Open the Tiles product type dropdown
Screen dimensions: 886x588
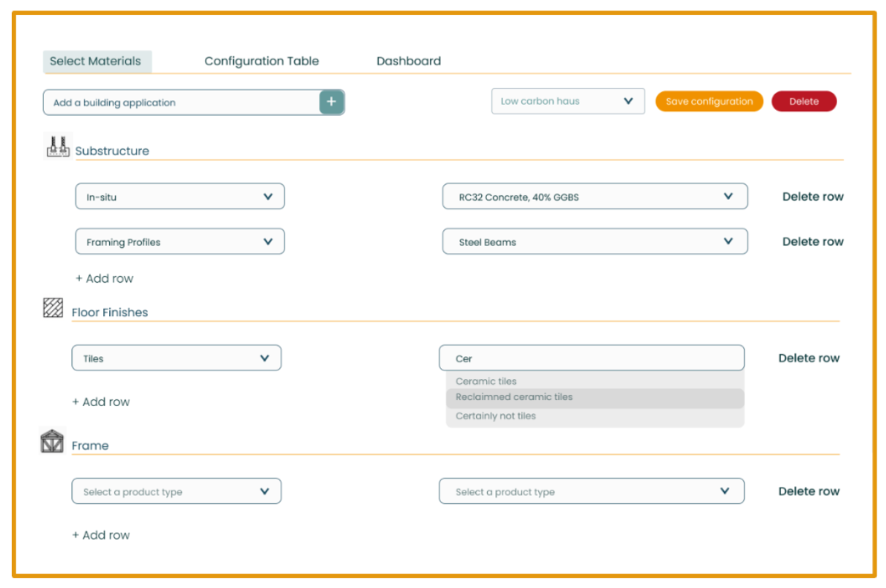tap(176, 358)
